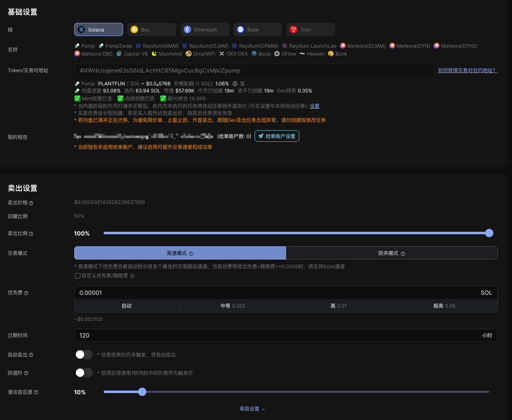Click the Jupiter V6 icon

[119, 54]
